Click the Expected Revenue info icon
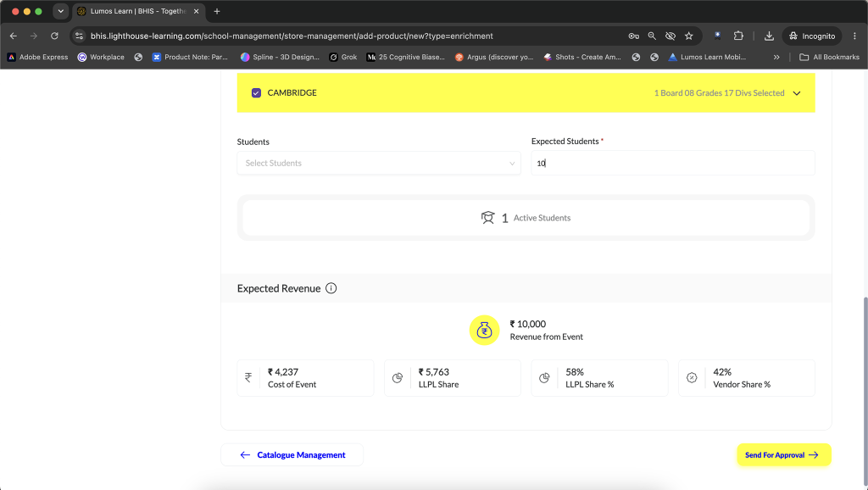 point(331,288)
